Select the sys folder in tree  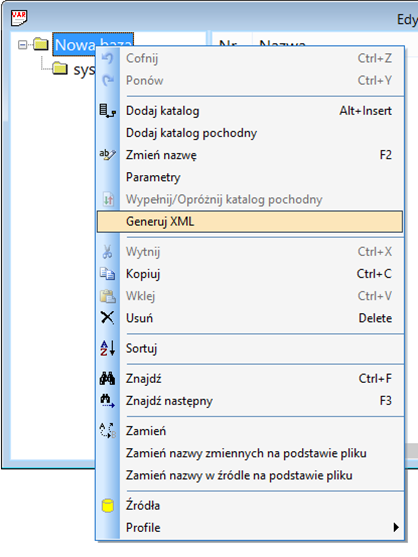pyautogui.click(x=84, y=69)
